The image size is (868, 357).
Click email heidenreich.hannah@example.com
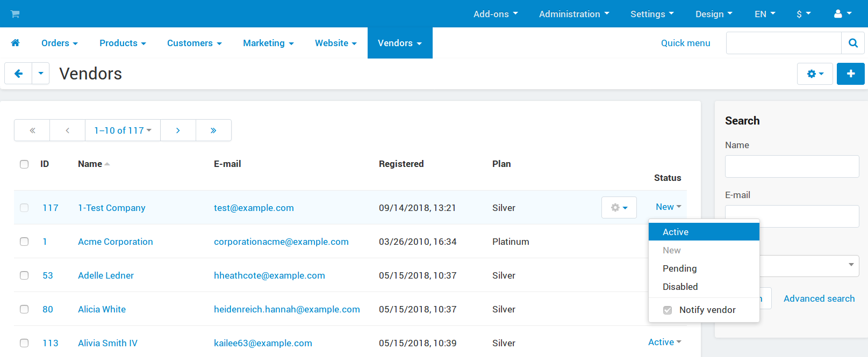coord(287,309)
